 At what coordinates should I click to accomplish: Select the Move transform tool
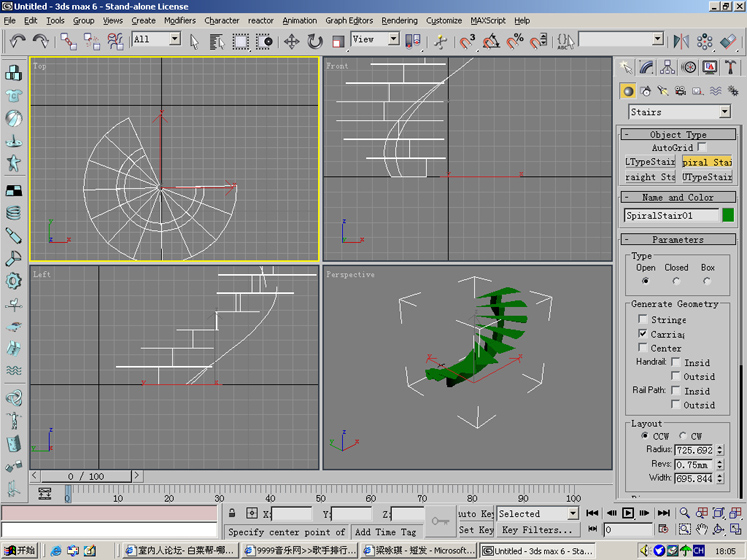point(291,41)
